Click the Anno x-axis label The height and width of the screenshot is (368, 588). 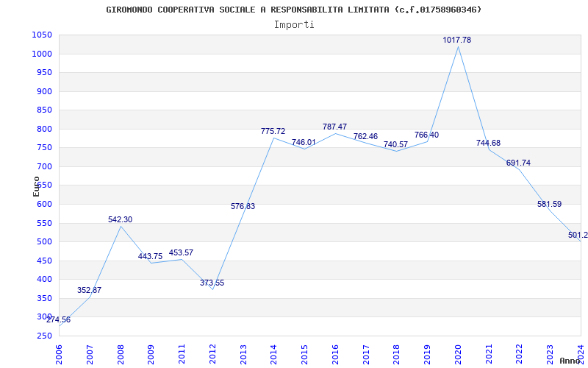[x=570, y=361]
